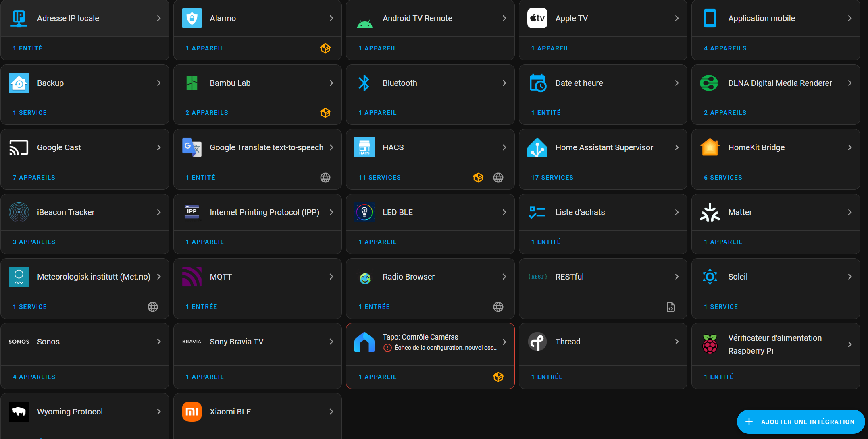Click the Tapo configuration failure error message
Image resolution: width=868 pixels, height=439 pixels.
click(441, 348)
